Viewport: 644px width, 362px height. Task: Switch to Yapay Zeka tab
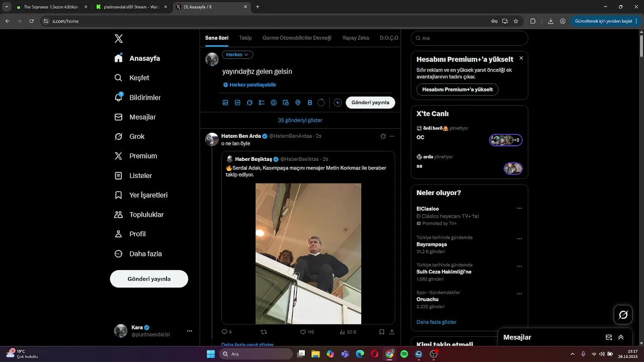tap(356, 38)
